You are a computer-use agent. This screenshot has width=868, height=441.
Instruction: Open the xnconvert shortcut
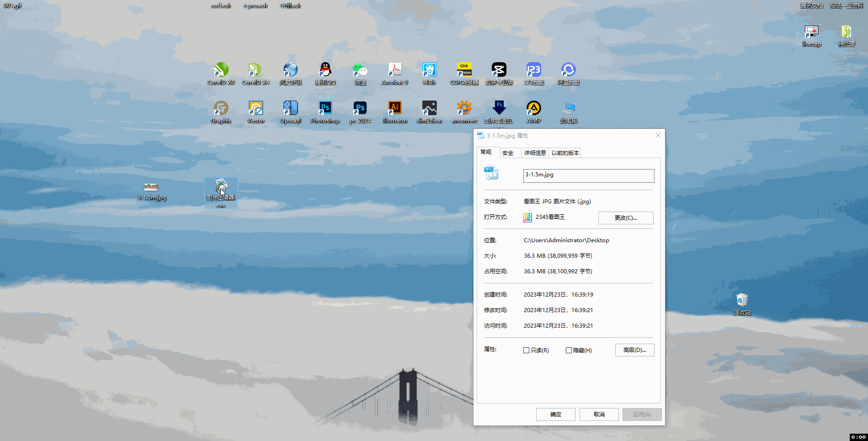coord(464,112)
